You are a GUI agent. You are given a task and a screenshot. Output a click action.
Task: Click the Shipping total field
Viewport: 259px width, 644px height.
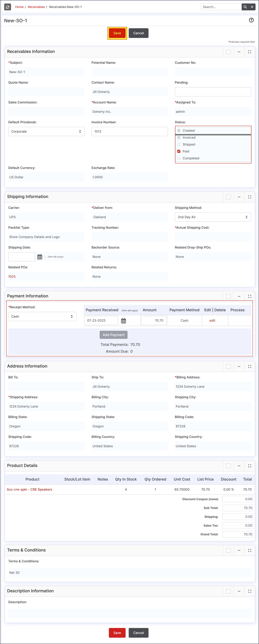(x=238, y=517)
